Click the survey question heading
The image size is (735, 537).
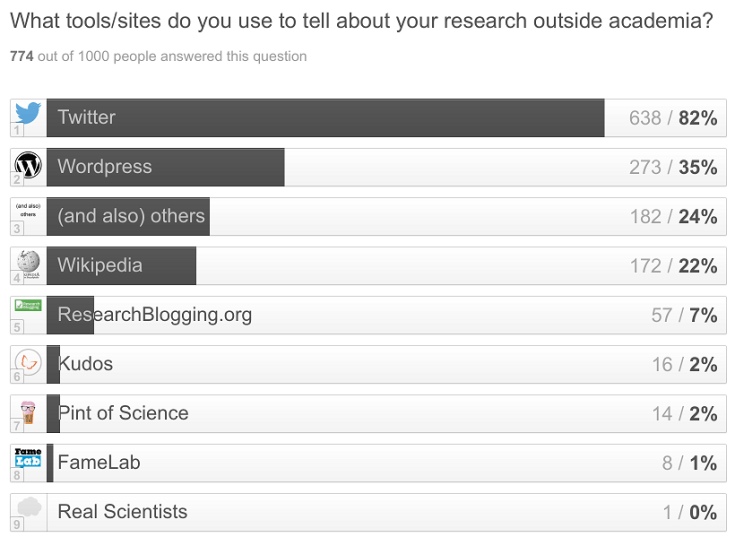click(361, 21)
